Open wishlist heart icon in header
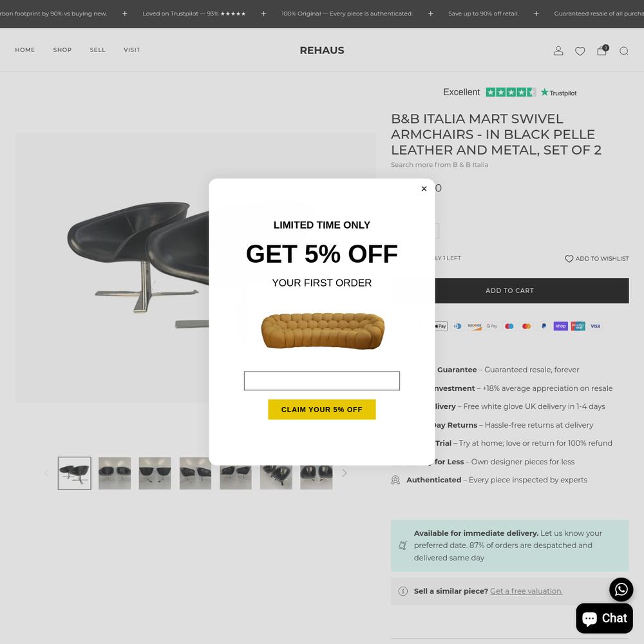 point(580,51)
